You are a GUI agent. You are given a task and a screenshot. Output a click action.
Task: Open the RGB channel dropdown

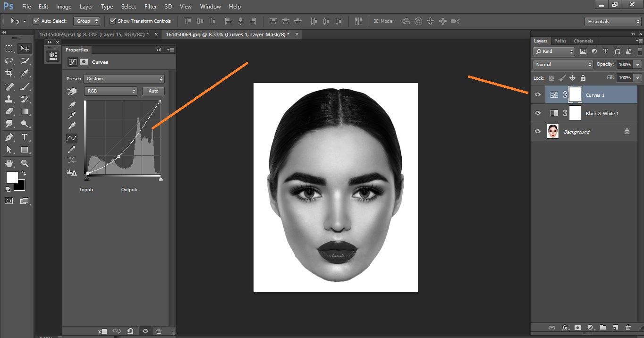(110, 91)
